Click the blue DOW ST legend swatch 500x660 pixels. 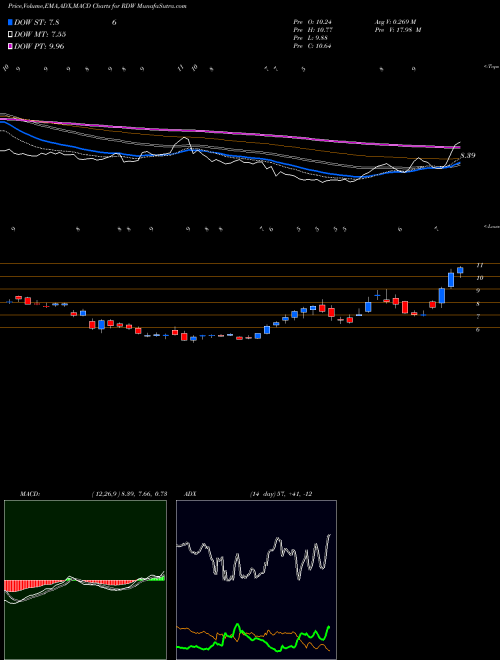[x=11, y=22]
